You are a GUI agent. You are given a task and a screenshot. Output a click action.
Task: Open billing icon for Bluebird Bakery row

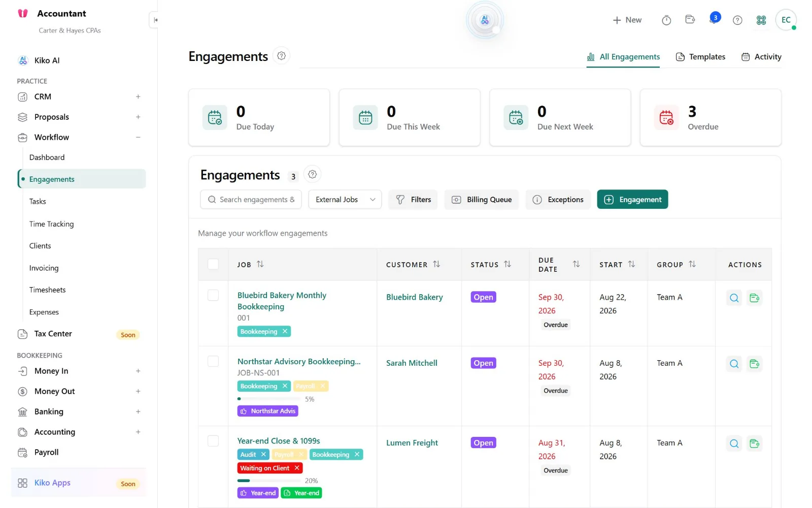coord(755,298)
